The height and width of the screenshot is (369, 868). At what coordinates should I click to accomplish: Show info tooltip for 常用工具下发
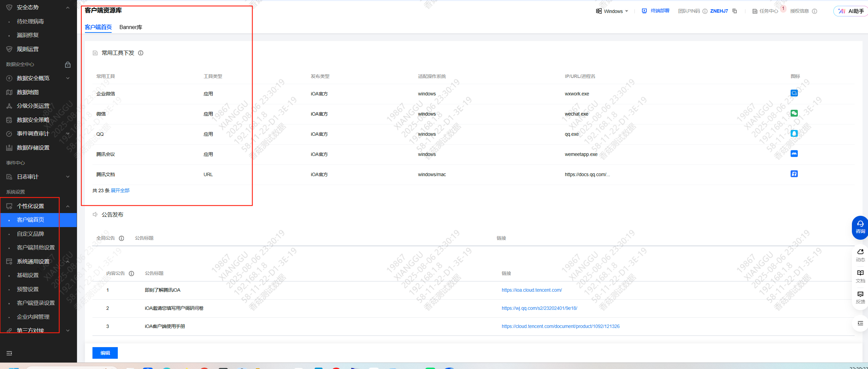[x=141, y=53]
